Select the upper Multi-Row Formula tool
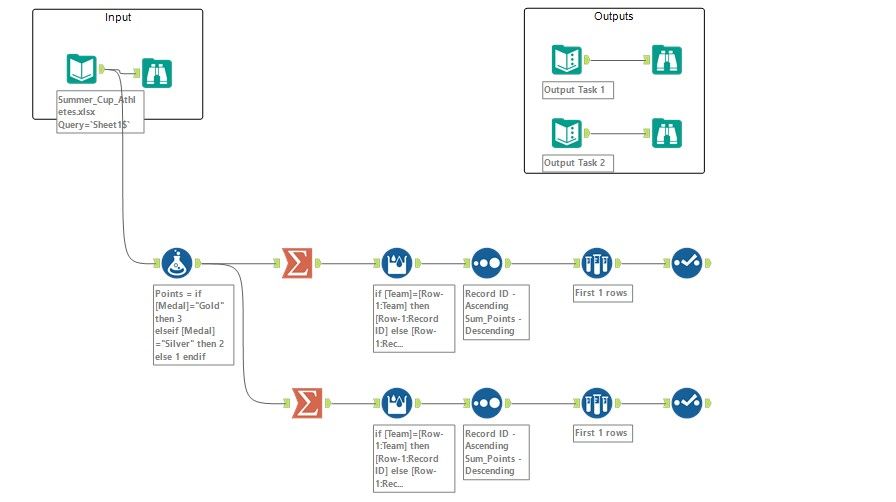The height and width of the screenshot is (502, 896). pyautogui.click(x=397, y=263)
